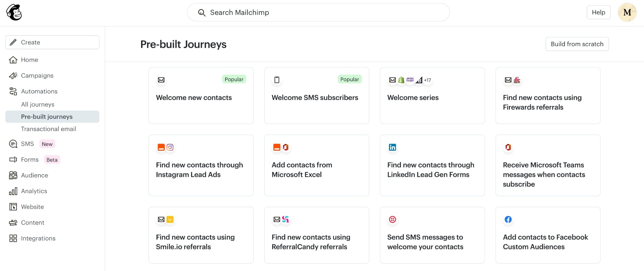This screenshot has width=644, height=271.
Task: Click the Smile.io yellow icon
Action: pyautogui.click(x=170, y=220)
